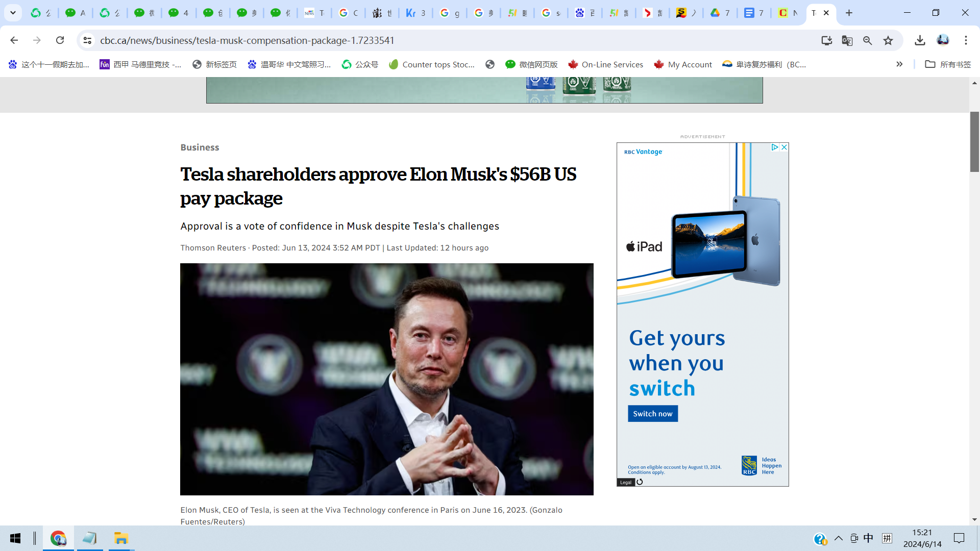Screen dimensions: 980x551
Task: Expand the tab search dropdown arrow
Action: pos(13,13)
